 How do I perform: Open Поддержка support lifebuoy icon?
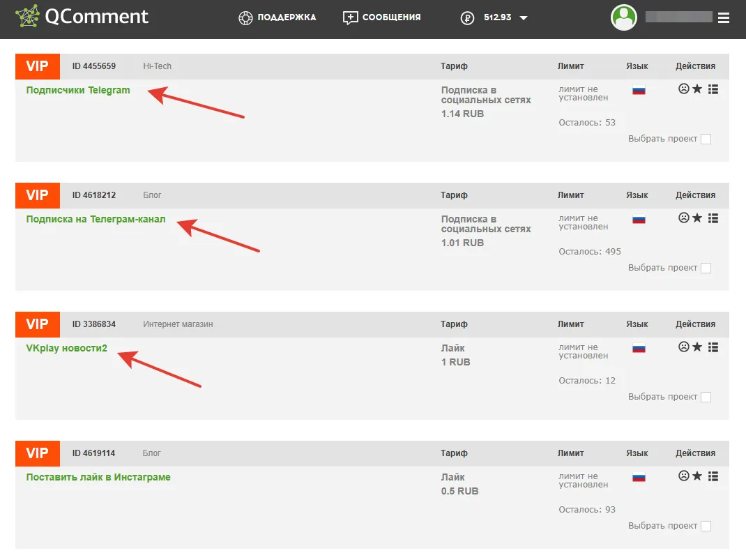[x=245, y=18]
